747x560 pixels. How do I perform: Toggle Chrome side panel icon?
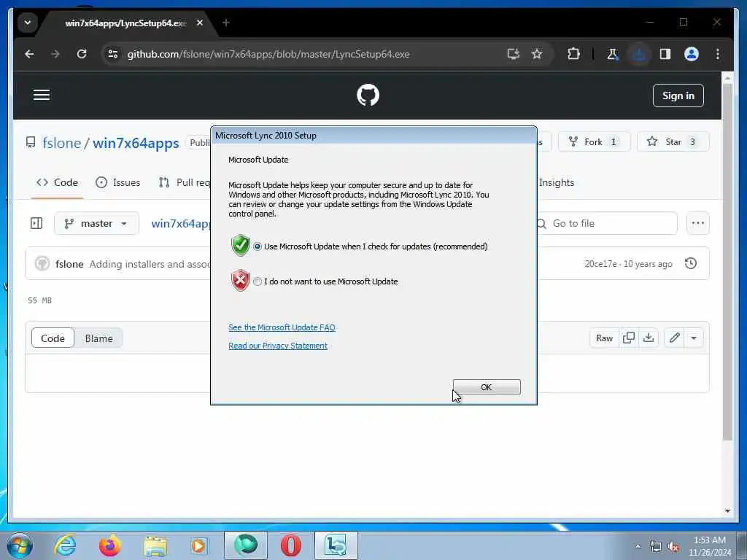coord(665,54)
